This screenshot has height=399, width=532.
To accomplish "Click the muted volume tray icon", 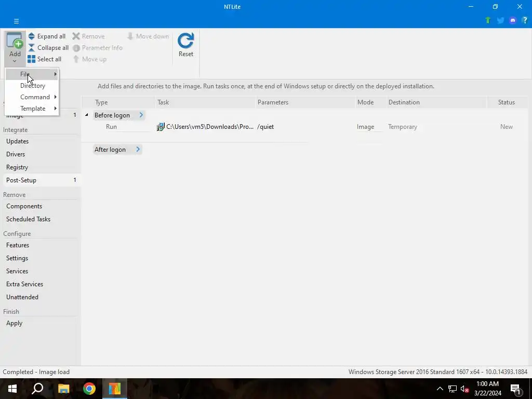I will pos(464,389).
